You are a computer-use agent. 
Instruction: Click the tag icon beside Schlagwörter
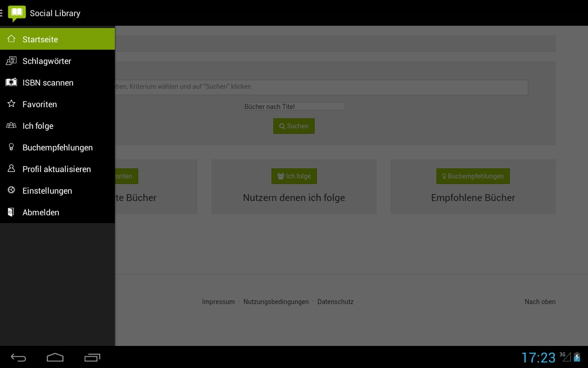click(11, 61)
